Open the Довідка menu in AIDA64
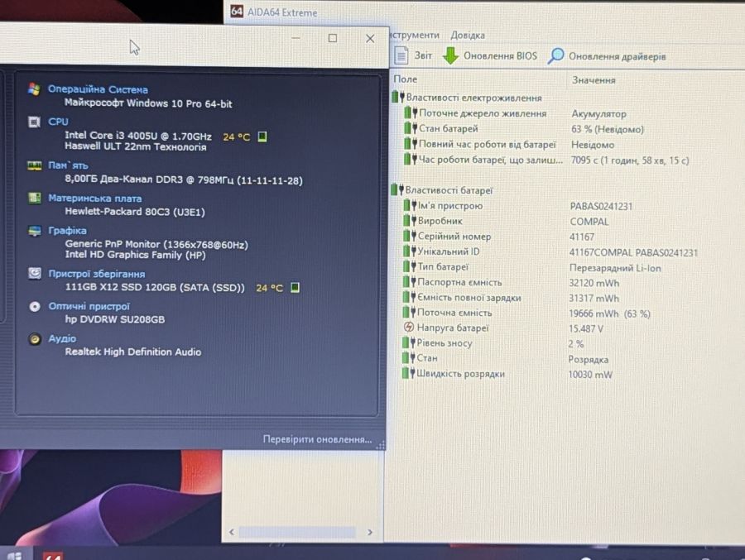This screenshot has height=560, width=745. (468, 35)
